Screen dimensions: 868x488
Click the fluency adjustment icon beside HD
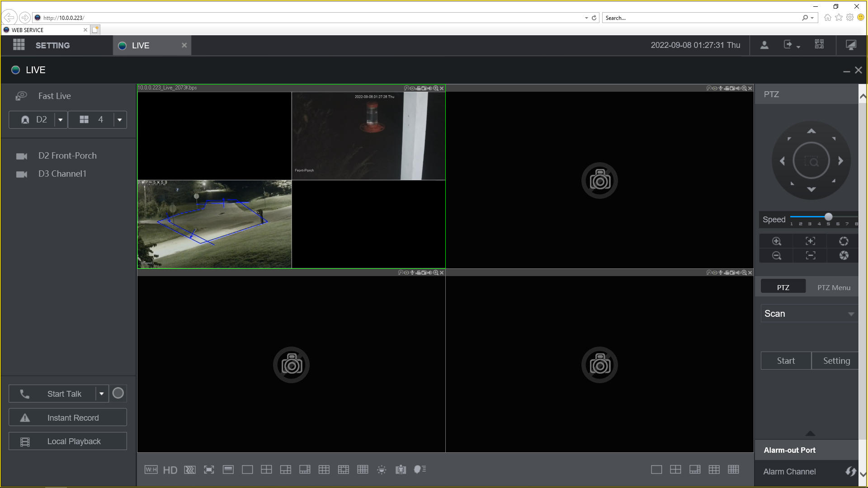point(190,470)
